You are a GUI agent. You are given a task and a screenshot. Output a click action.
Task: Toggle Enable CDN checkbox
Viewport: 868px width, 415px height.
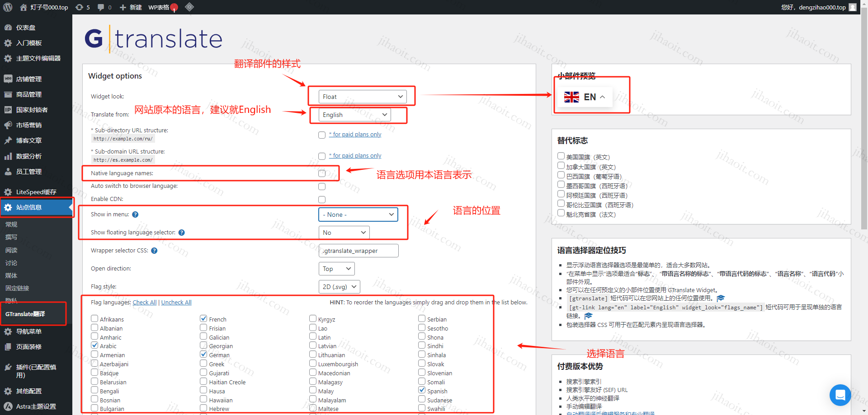pos(322,200)
